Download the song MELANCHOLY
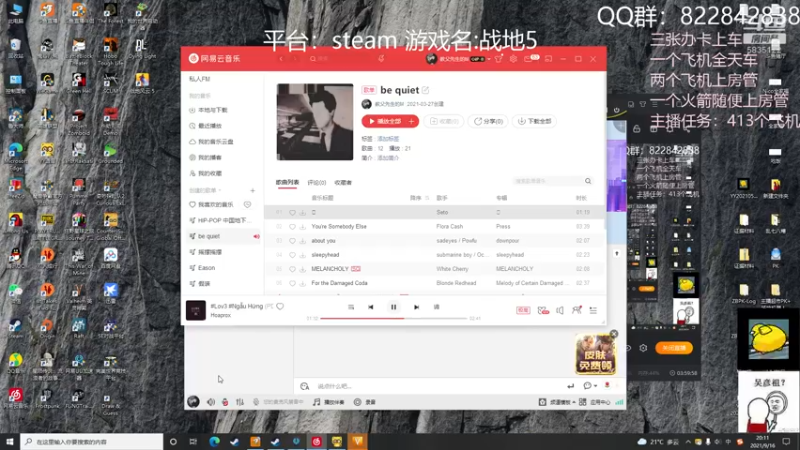The image size is (800, 450). 303,269
